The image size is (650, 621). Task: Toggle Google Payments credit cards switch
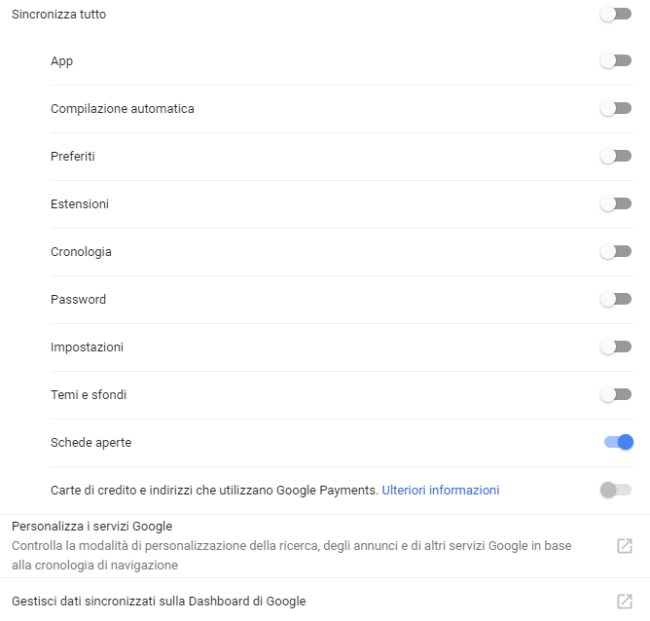pyautogui.click(x=616, y=490)
